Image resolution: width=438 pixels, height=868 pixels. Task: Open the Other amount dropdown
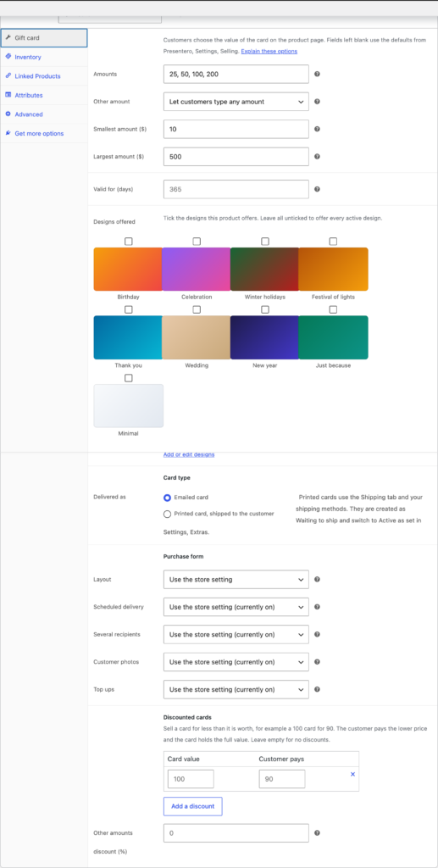point(236,102)
